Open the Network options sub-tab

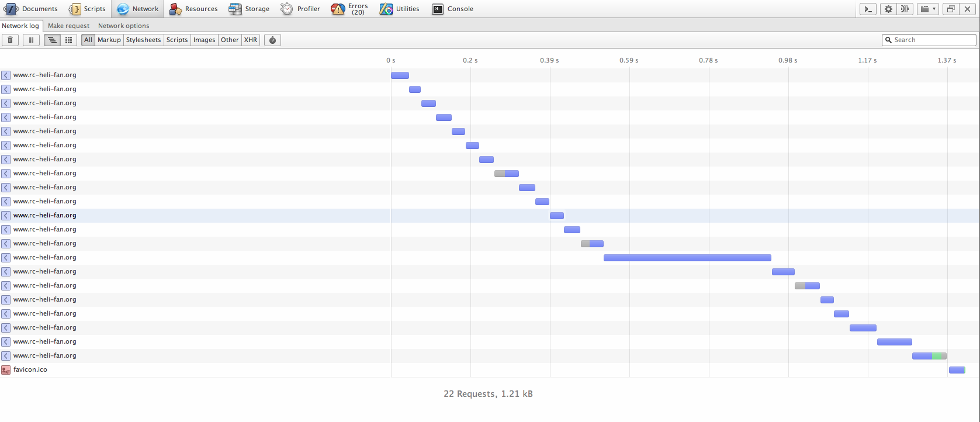(x=124, y=26)
